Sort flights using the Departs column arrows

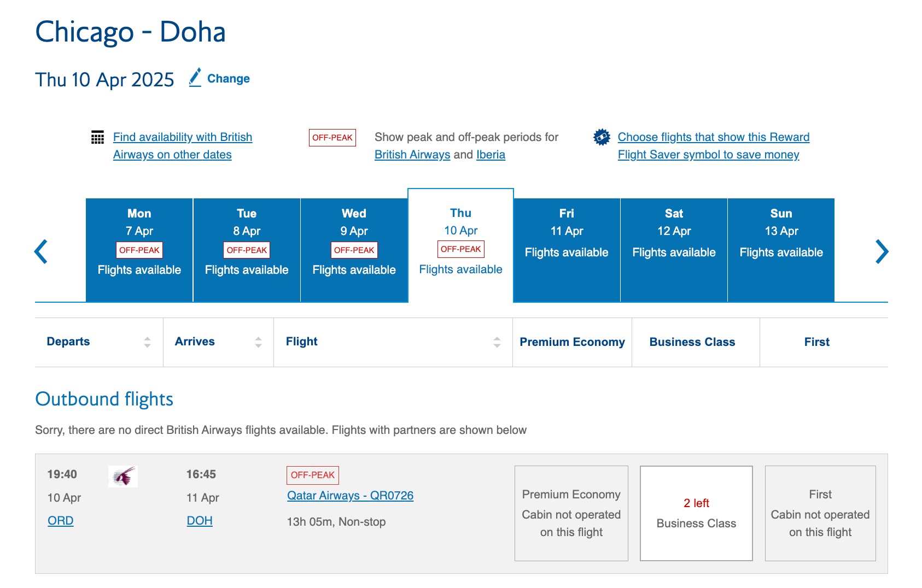[147, 342]
